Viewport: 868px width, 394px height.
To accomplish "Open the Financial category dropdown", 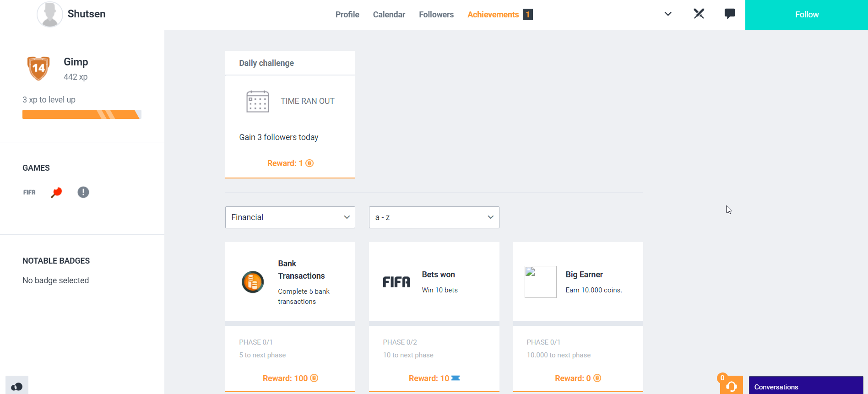I will (x=290, y=217).
